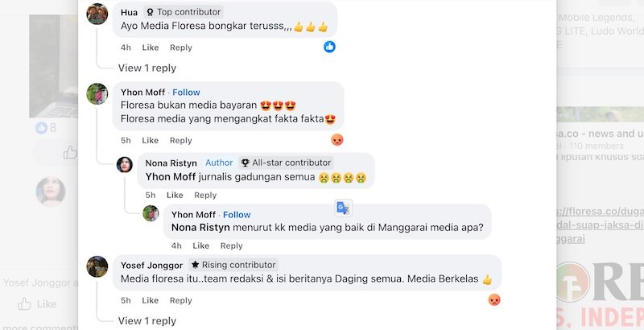Expand View 1 reply under Hua's comment
This screenshot has width=644, height=330.
147,68
